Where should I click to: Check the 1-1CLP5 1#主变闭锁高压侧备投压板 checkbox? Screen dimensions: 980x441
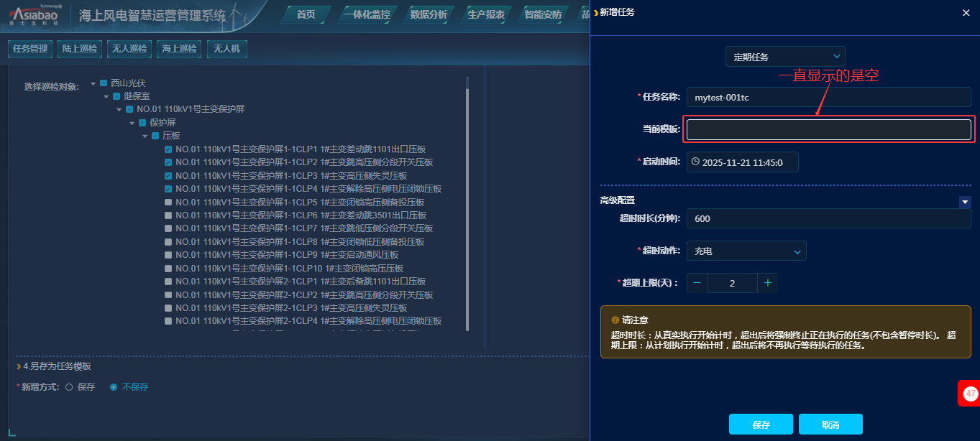[168, 203]
